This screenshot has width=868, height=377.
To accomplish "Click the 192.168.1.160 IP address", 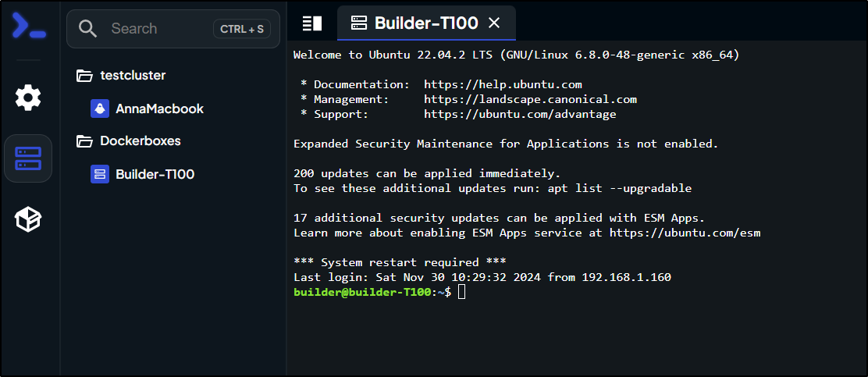I will tap(626, 277).
